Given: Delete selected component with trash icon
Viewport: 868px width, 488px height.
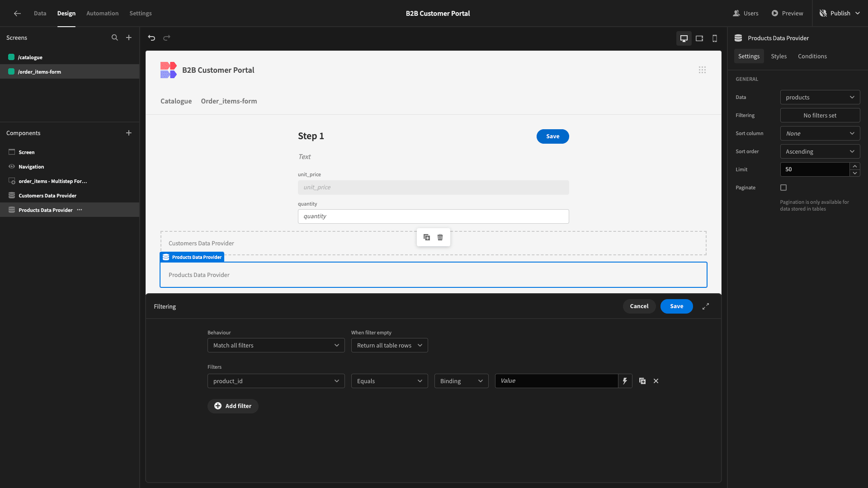Looking at the screenshot, I should pyautogui.click(x=440, y=237).
